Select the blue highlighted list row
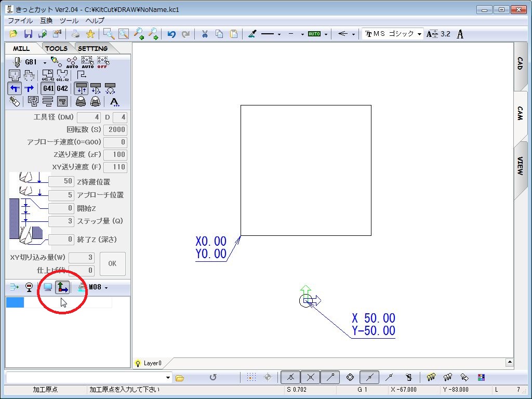 pyautogui.click(x=15, y=302)
